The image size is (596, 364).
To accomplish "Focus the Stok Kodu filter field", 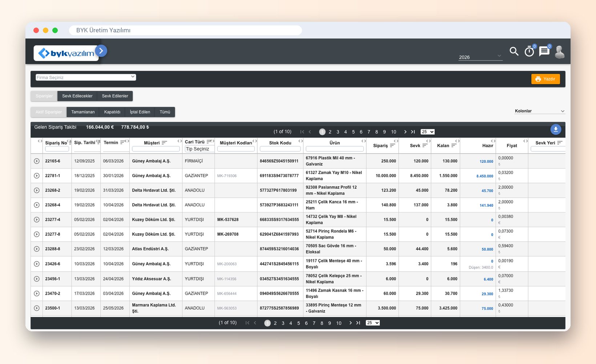I will (280, 149).
